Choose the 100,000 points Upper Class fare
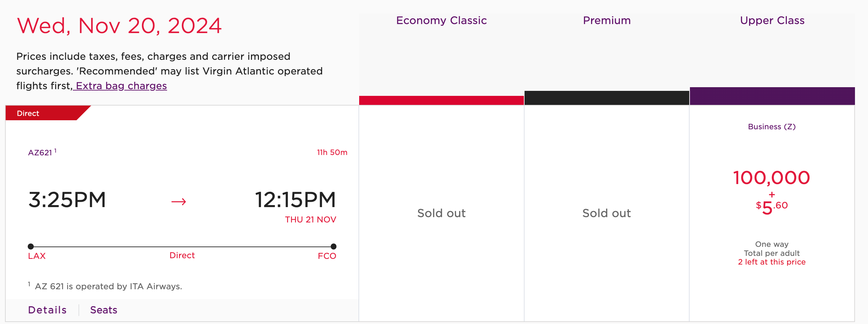Image resolution: width=868 pixels, height=324 pixels. pos(771,178)
